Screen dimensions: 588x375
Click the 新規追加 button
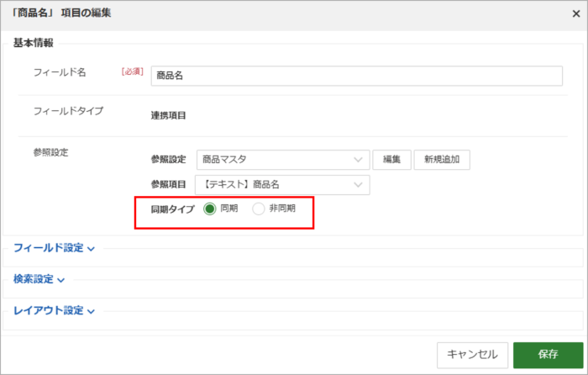[442, 160]
